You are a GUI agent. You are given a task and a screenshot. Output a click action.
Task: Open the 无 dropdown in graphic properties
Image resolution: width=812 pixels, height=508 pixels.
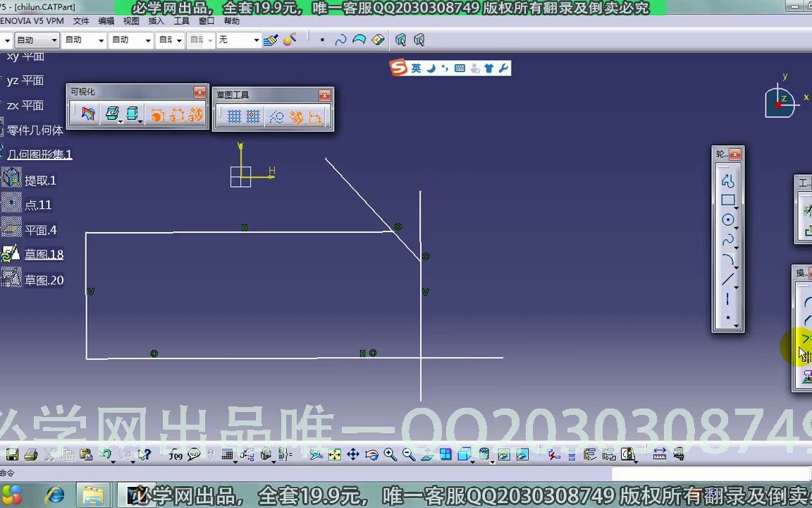pyautogui.click(x=238, y=40)
